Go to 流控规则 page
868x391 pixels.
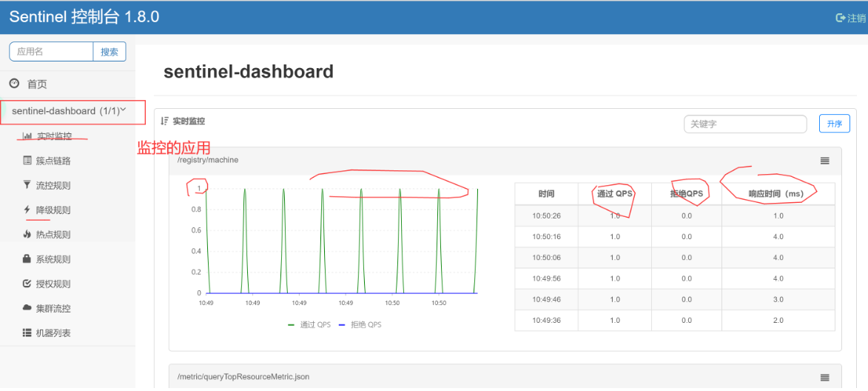[54, 185]
